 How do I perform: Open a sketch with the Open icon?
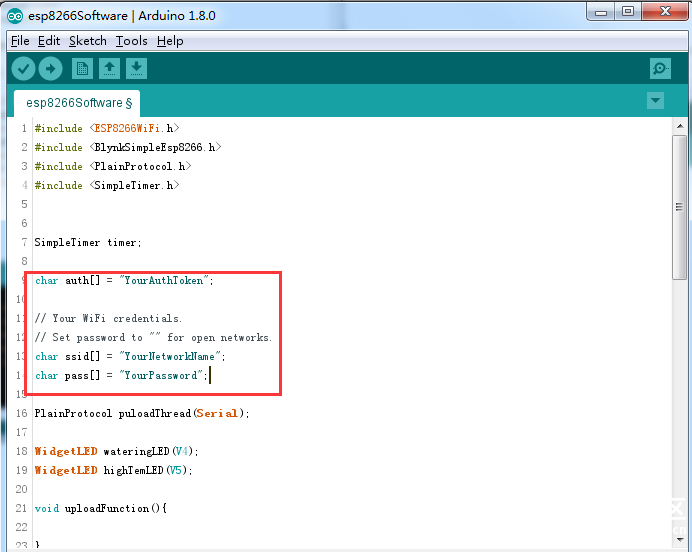point(109,69)
